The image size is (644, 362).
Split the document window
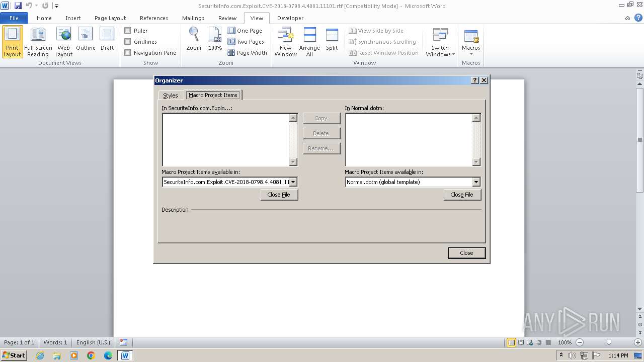tap(332, 39)
